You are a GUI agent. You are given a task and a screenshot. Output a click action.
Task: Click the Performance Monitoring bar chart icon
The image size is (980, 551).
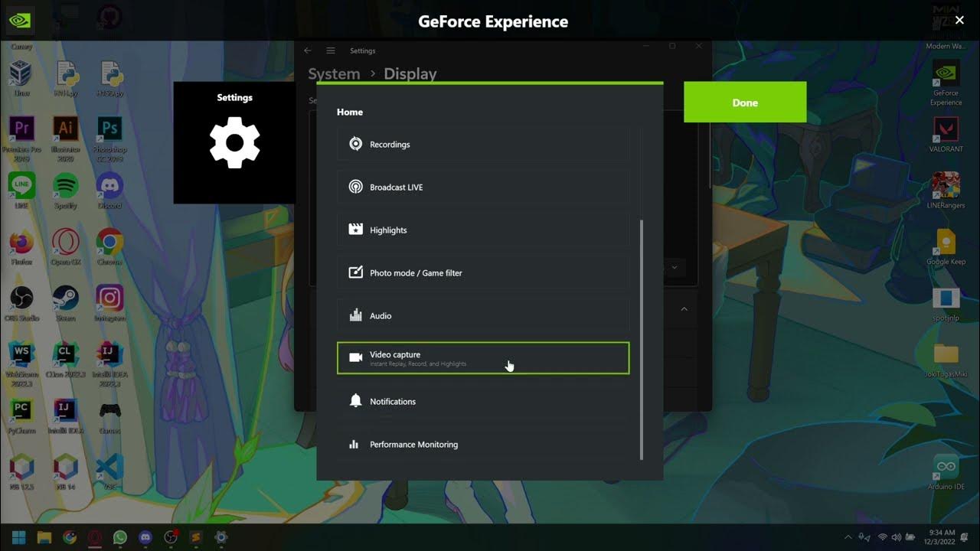coord(354,444)
